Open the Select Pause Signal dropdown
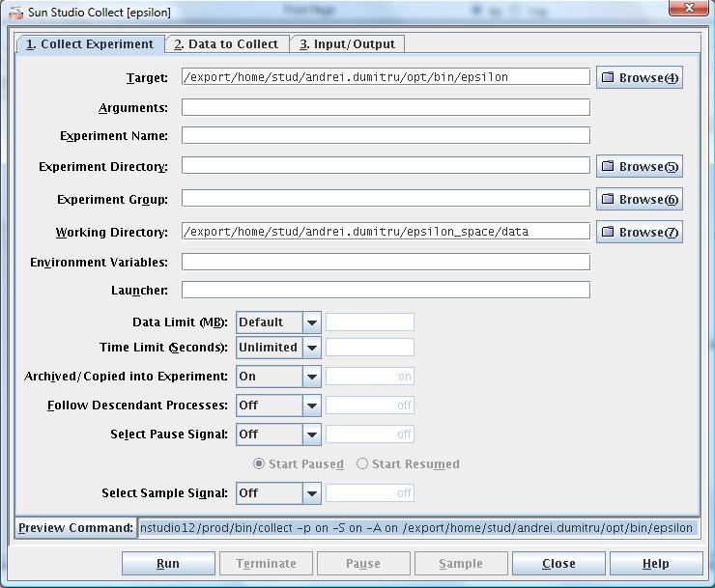715x588 pixels. click(278, 434)
